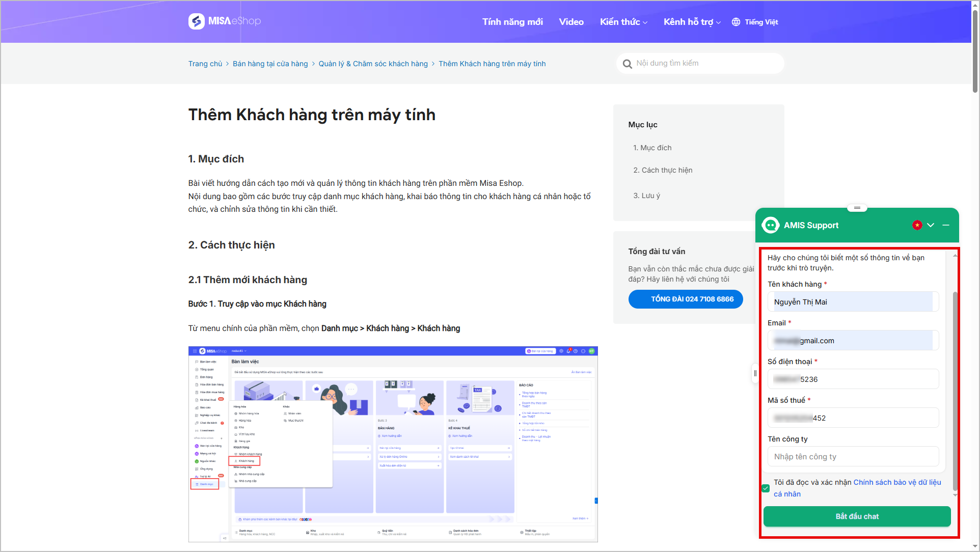Click the Tên khách hàng input field
The height and width of the screenshot is (552, 980).
click(853, 301)
